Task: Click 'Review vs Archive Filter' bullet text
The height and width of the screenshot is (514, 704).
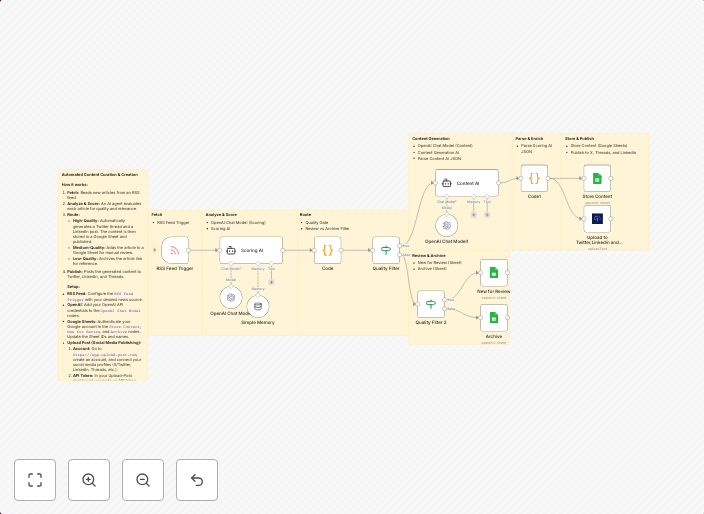Action: [x=327, y=228]
